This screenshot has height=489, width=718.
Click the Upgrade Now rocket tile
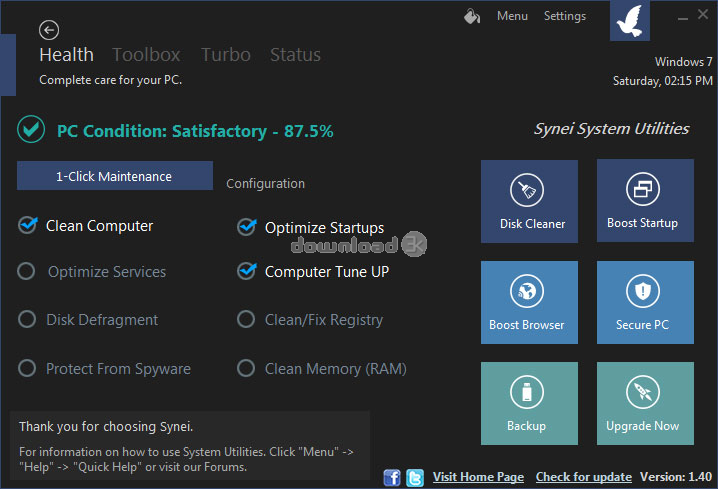[645, 403]
